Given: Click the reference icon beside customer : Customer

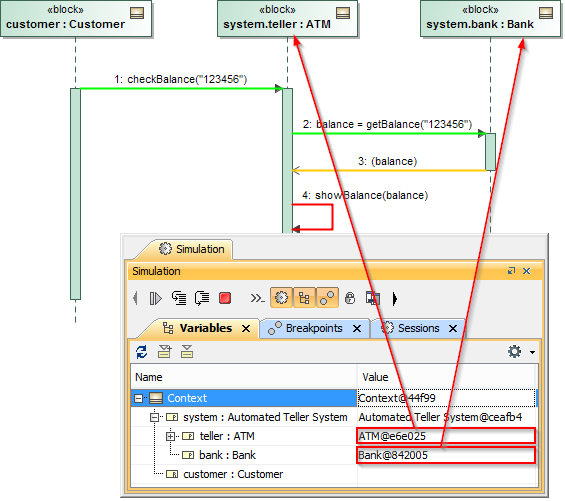Looking at the screenshot, I should click(172, 474).
